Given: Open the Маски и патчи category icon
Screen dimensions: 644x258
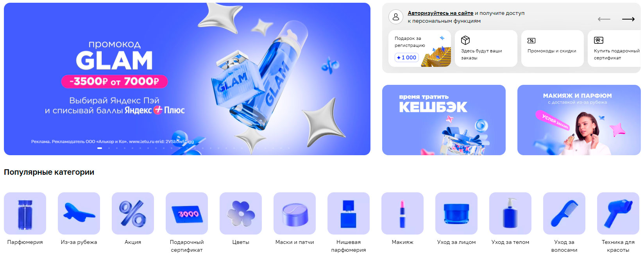Looking at the screenshot, I should pos(295,213).
